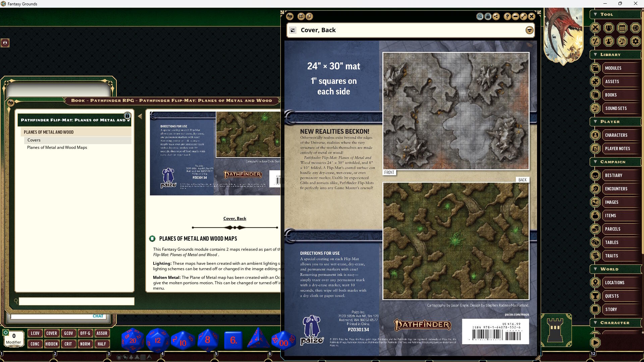Open the Parcels list button
This screenshot has height=362, width=644.
click(x=622, y=229)
